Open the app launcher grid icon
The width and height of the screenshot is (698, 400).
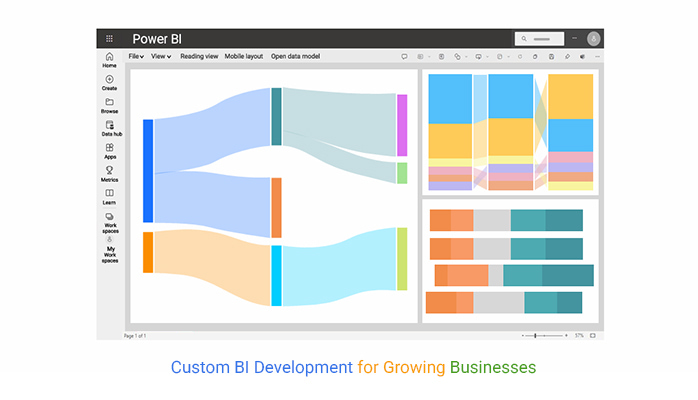tap(109, 39)
